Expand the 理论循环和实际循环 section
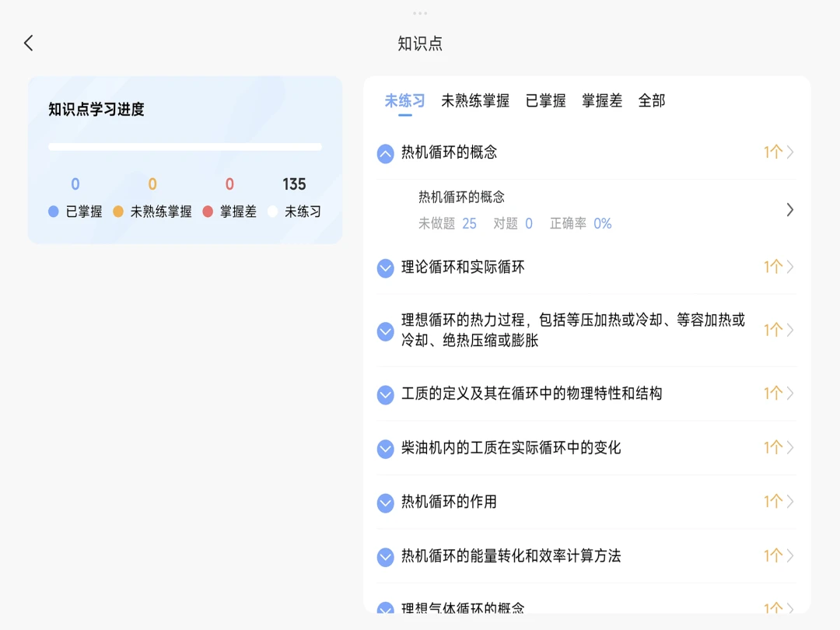 [x=385, y=268]
